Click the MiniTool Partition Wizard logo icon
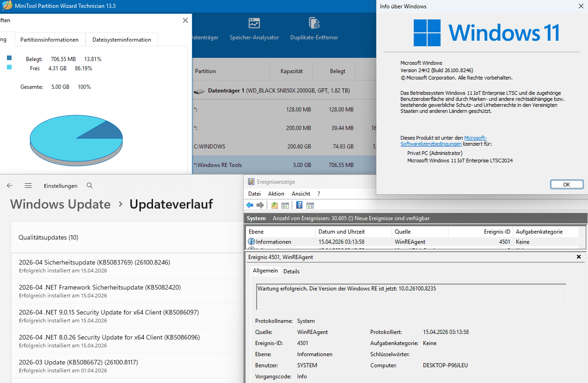This screenshot has height=383, width=588. (x=6, y=6)
